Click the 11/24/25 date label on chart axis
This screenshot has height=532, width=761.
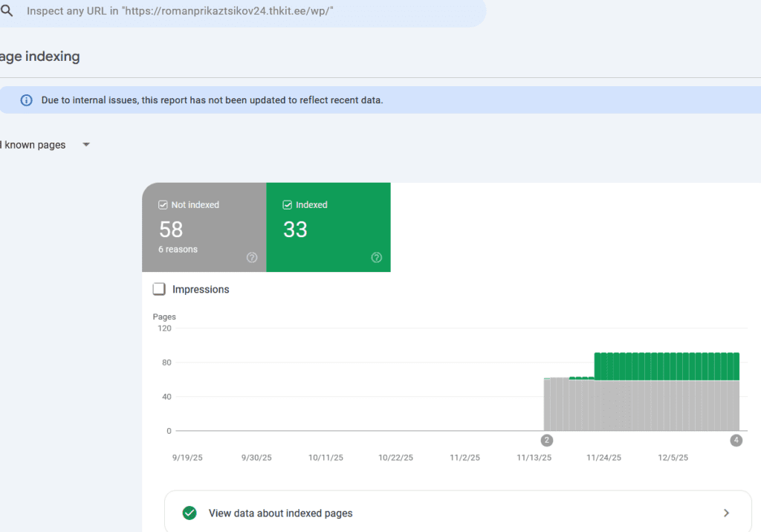[603, 458]
